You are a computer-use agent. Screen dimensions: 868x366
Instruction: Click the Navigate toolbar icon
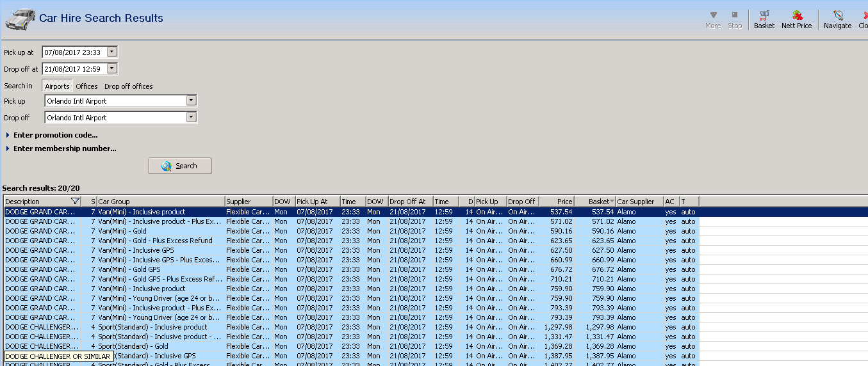click(837, 19)
